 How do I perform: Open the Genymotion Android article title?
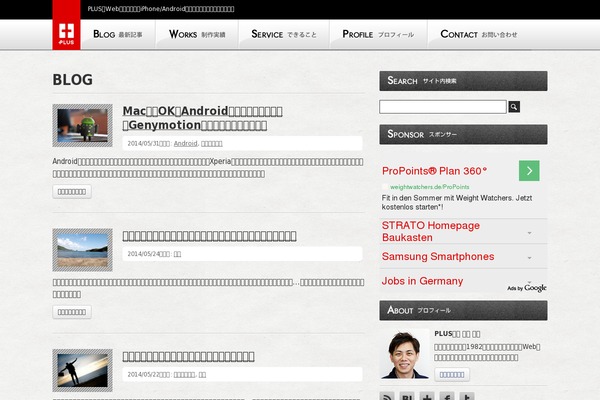pos(202,118)
